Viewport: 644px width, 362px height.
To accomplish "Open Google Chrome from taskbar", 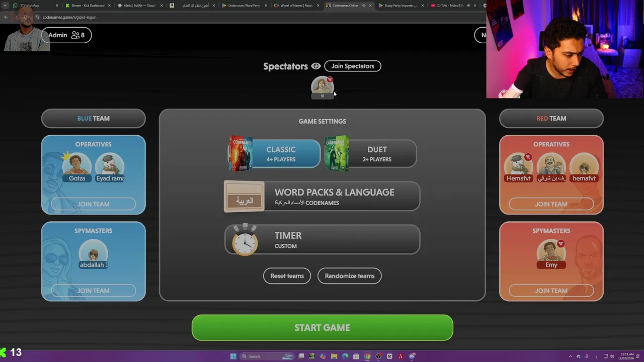I will coord(367,356).
